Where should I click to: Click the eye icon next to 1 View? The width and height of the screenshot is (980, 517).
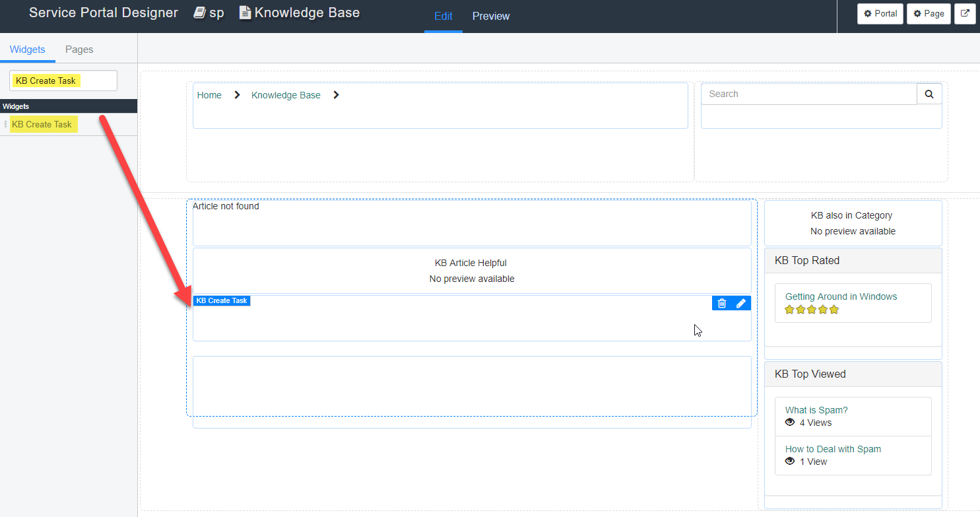tap(790, 462)
